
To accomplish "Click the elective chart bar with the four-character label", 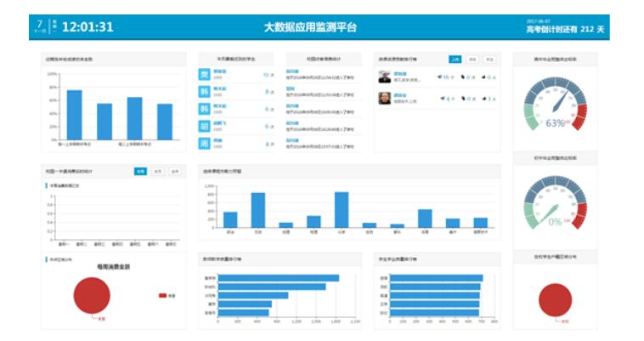I will 481,222.
